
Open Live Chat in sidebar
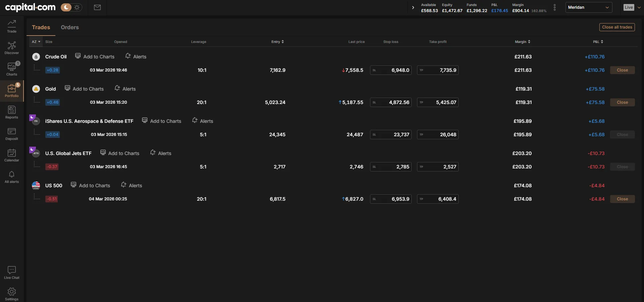click(x=12, y=273)
